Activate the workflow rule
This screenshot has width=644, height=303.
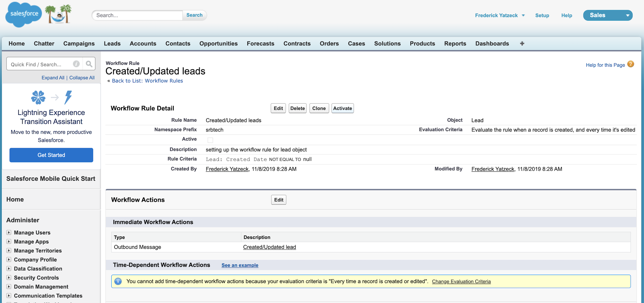[343, 108]
